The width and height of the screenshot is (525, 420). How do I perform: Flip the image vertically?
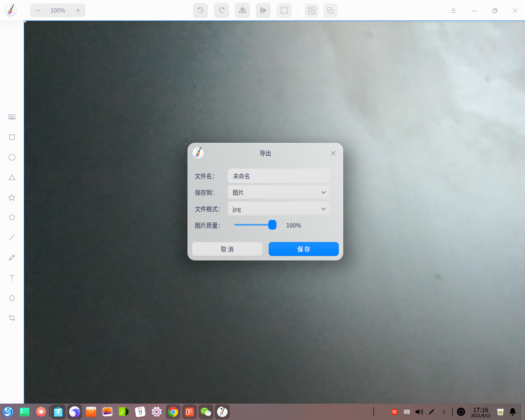(x=263, y=10)
